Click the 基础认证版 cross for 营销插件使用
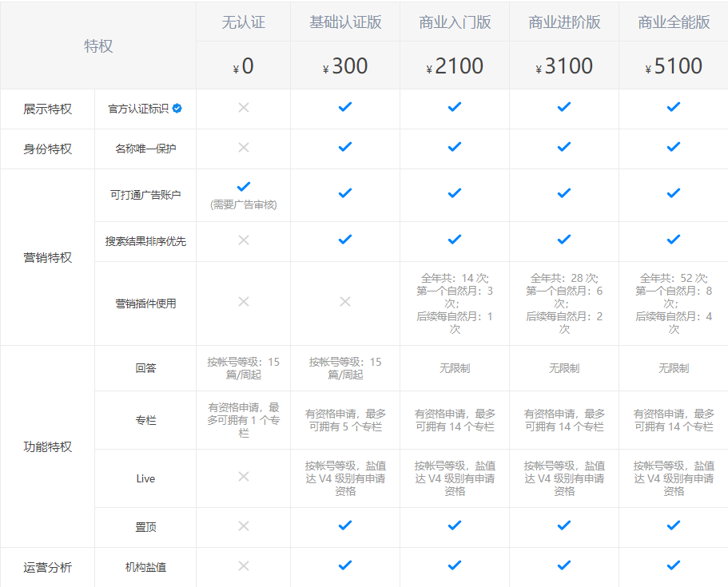Image resolution: width=728 pixels, height=587 pixels. tap(345, 302)
